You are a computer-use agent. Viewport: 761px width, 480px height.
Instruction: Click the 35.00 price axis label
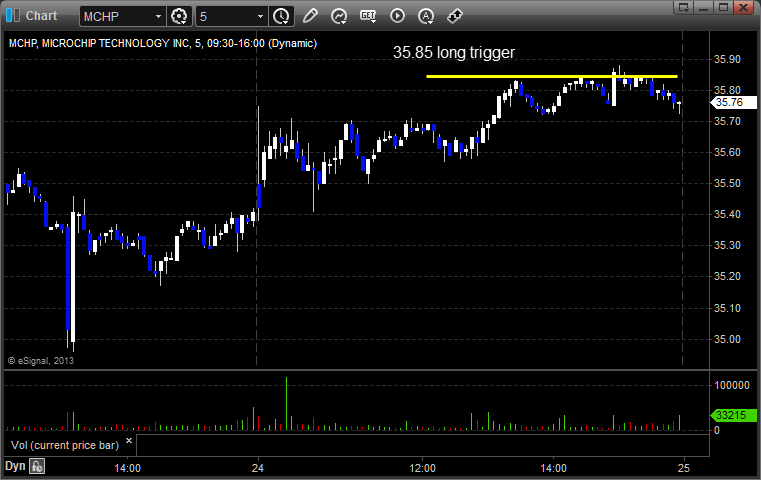727,339
